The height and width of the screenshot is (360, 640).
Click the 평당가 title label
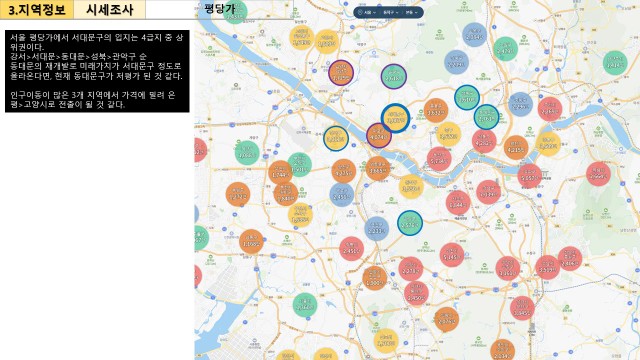pyautogui.click(x=220, y=9)
